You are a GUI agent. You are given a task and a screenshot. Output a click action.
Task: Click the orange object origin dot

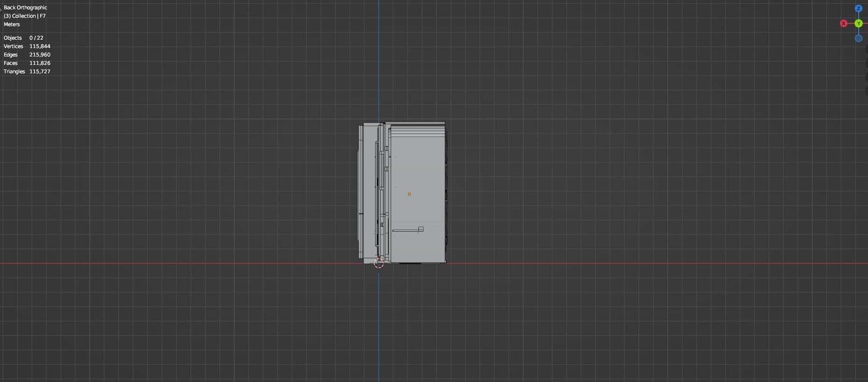[409, 194]
